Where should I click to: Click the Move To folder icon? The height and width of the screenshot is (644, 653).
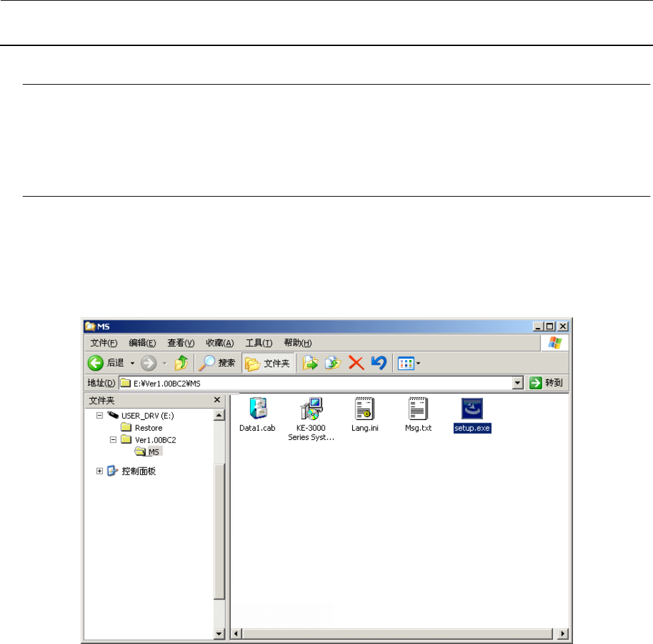(x=310, y=363)
